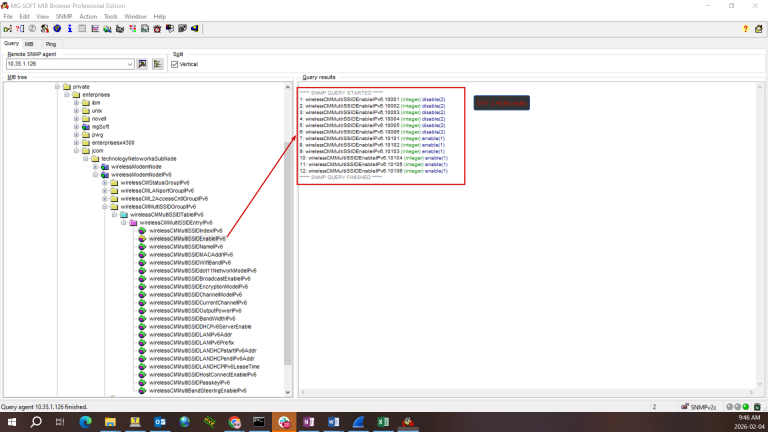This screenshot has width=768, height=432.
Task: Click the red question mark toolbar icon
Action: pyautogui.click(x=20, y=29)
